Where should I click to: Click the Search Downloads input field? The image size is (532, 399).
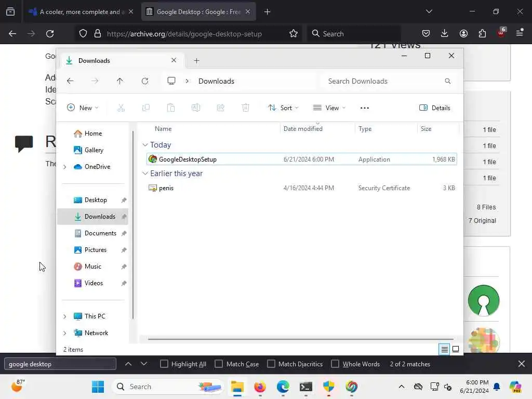point(388,81)
